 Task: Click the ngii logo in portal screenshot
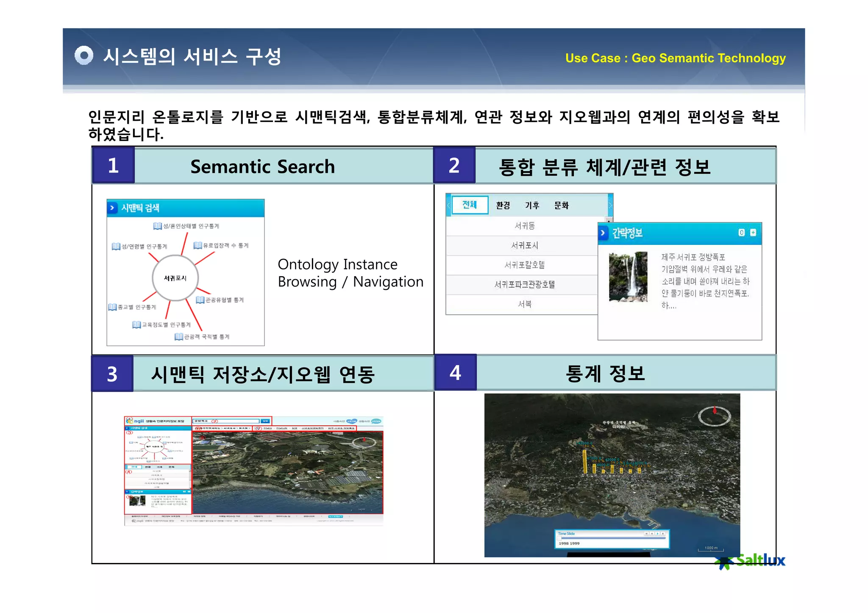[135, 421]
